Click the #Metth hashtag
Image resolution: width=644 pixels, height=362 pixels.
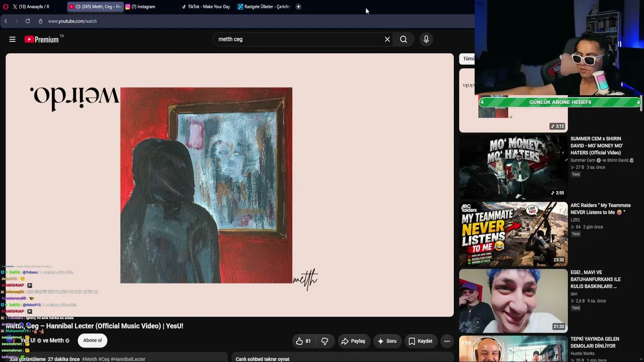[90, 359]
